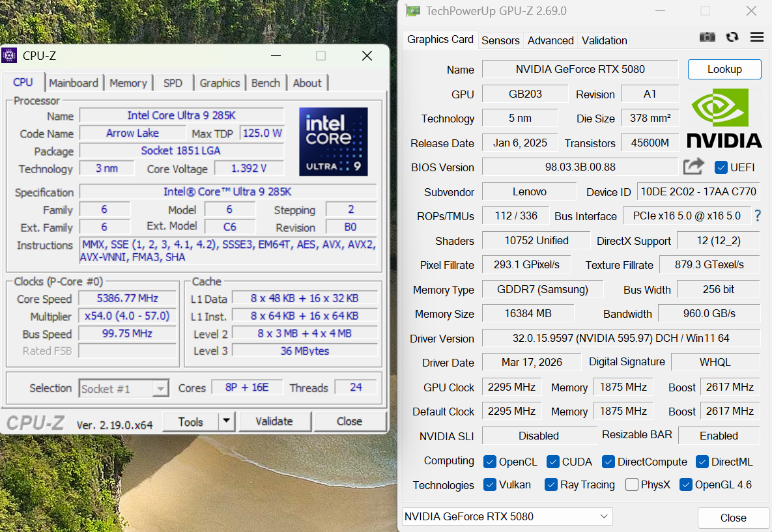This screenshot has height=532, width=772.
Task: Uncheck the Ray Tracing checkbox
Action: [x=551, y=484]
